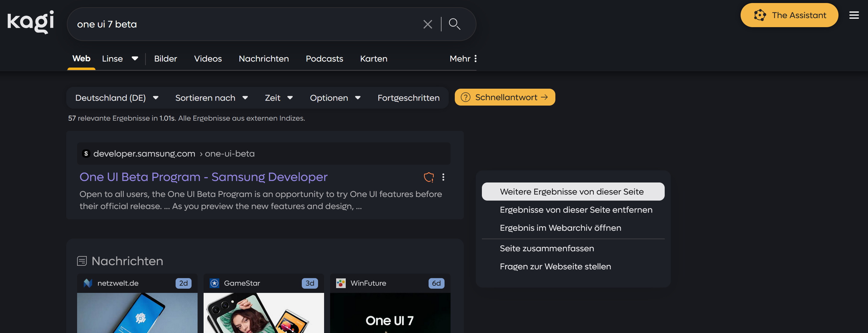The height and width of the screenshot is (333, 868).
Task: Open Fortgeschritten search settings
Action: 408,98
